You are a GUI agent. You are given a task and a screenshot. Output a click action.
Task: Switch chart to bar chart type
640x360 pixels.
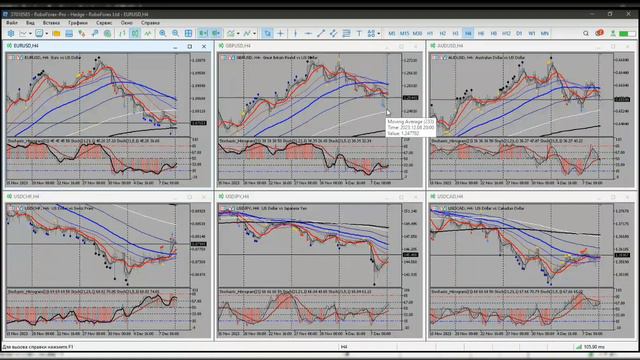122,33
